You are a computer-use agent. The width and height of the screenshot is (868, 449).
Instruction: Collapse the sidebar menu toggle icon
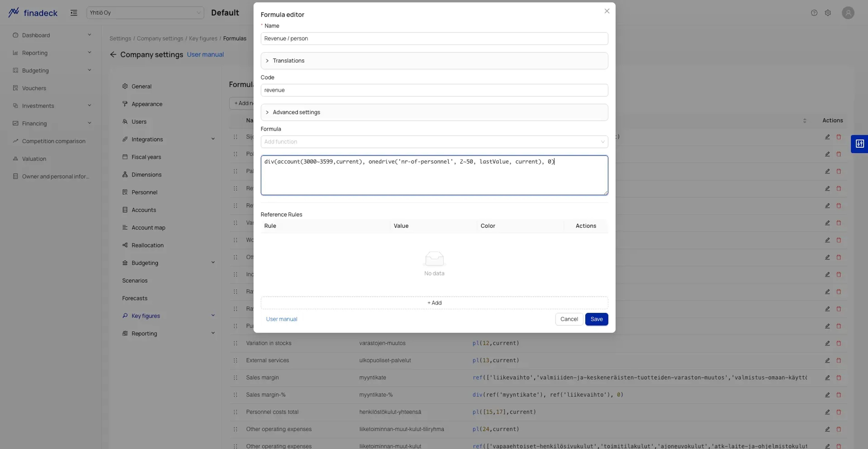pyautogui.click(x=74, y=13)
